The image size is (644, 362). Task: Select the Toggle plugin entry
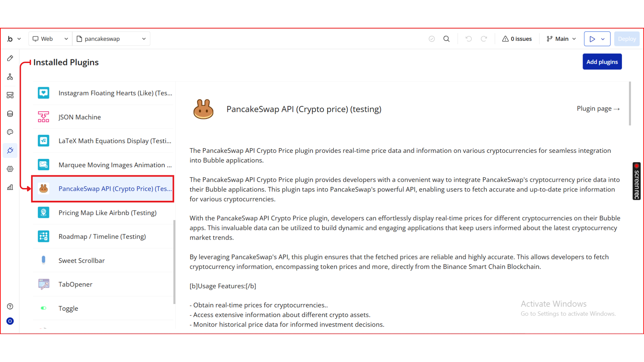point(68,308)
